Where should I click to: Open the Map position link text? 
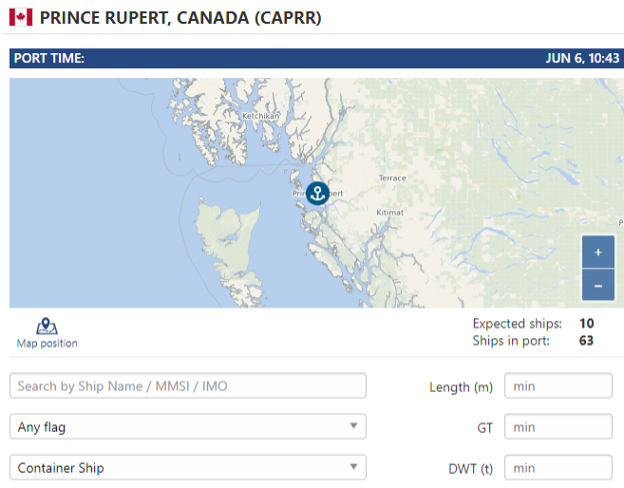click(47, 343)
